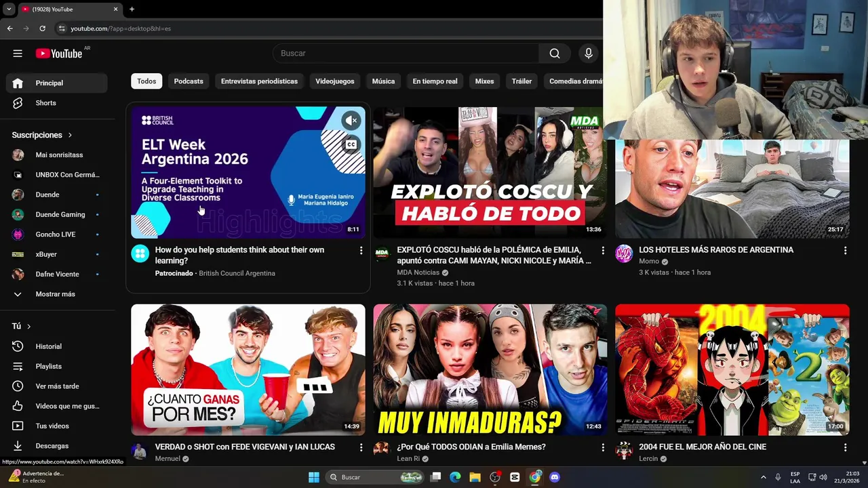The height and width of the screenshot is (488, 868).
Task: Select the Videojuegos filter chip
Action: click(334, 81)
